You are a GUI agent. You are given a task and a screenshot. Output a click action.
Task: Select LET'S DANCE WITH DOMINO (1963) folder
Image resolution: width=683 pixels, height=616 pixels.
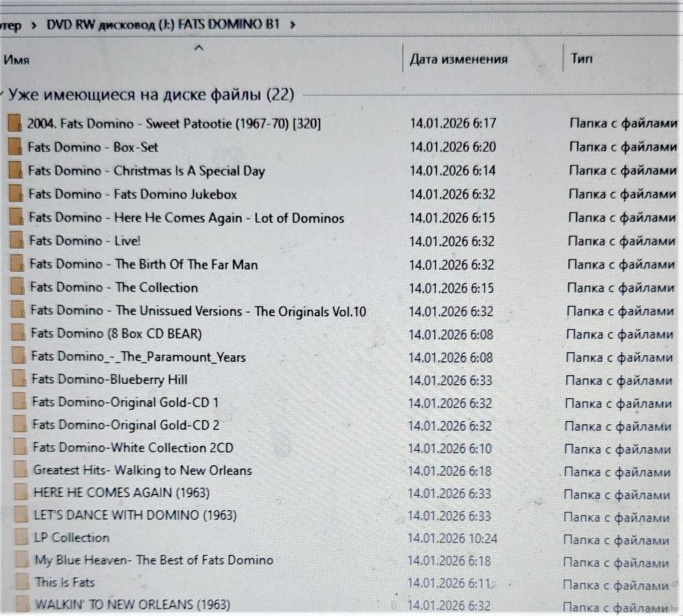[135, 515]
